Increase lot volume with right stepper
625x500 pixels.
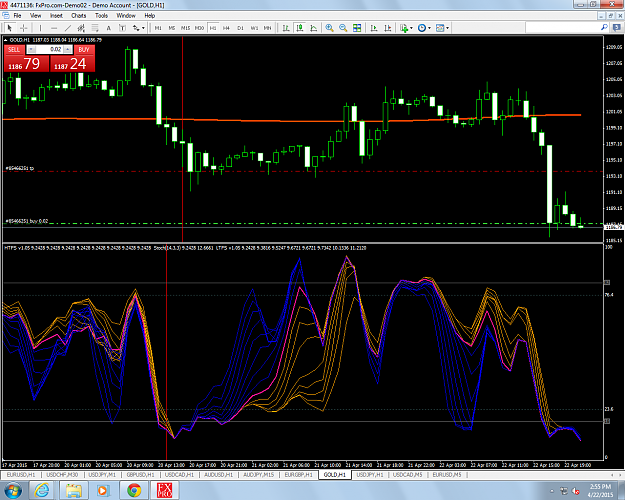(68, 49)
